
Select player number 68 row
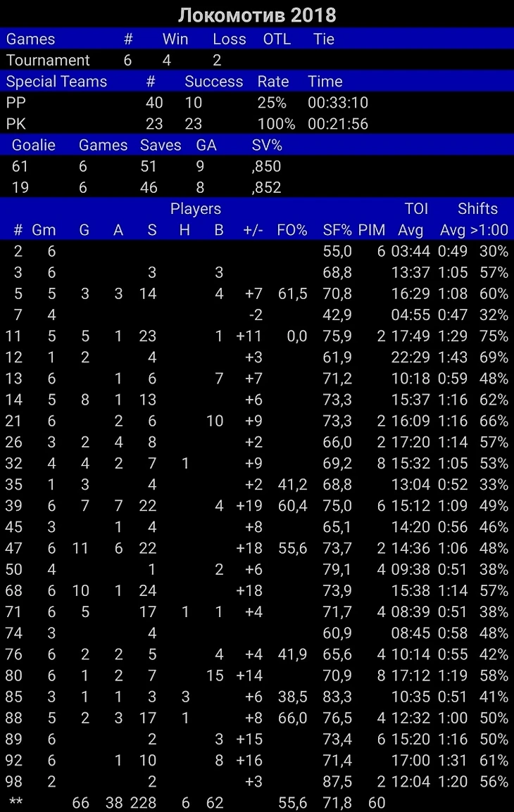[257, 591]
